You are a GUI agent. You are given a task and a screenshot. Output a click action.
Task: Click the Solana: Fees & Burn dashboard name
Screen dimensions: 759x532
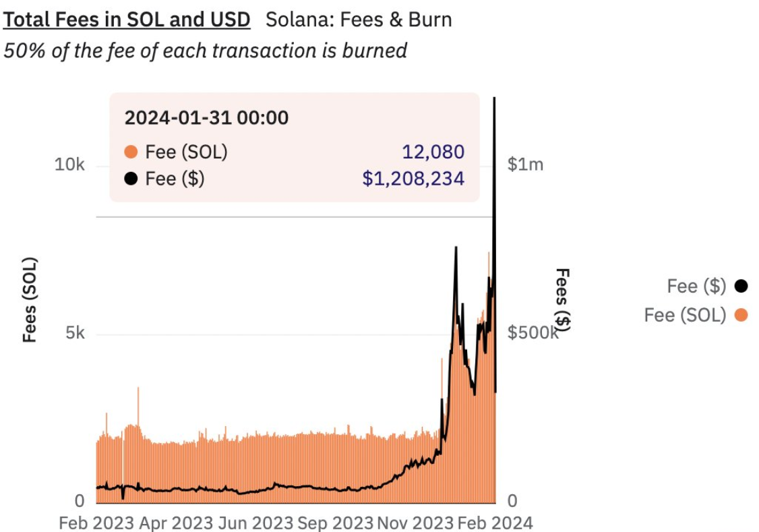[x=359, y=20]
